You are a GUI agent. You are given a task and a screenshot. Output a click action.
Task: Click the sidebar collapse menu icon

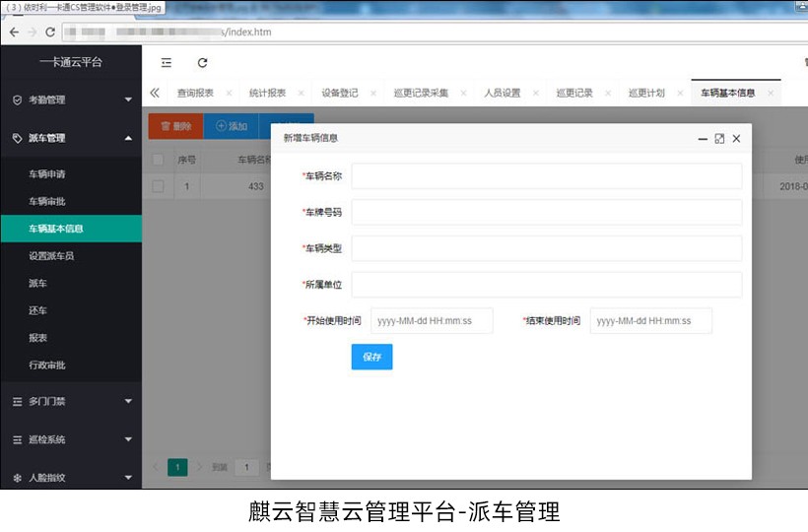click(167, 62)
